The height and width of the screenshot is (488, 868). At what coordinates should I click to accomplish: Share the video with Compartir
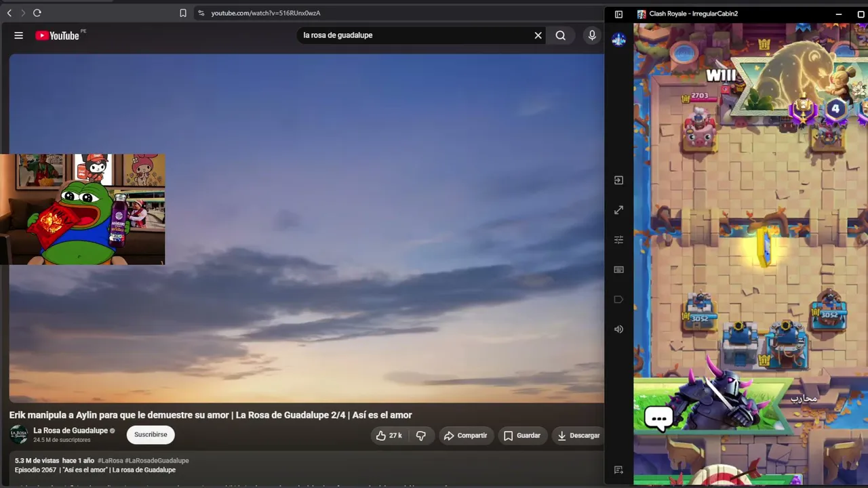[465, 436]
